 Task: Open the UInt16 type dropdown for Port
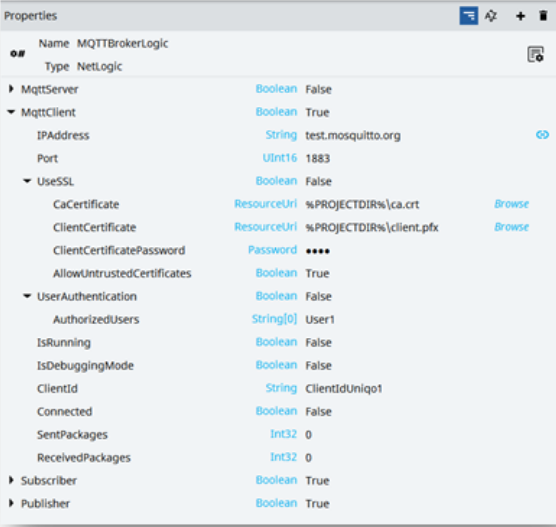(279, 158)
